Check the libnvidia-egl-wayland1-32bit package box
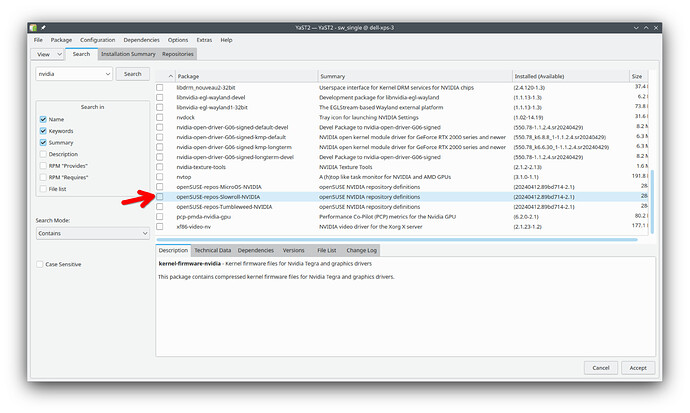 point(160,107)
